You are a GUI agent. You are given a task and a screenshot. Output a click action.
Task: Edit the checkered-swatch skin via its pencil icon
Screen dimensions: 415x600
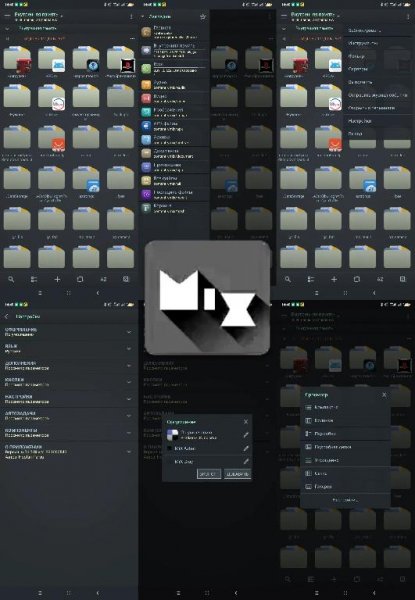click(x=246, y=435)
